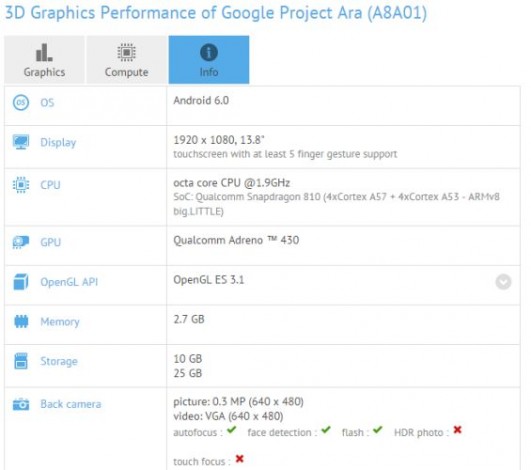Open the Graphics tab
The image size is (531, 470).
pos(44,60)
